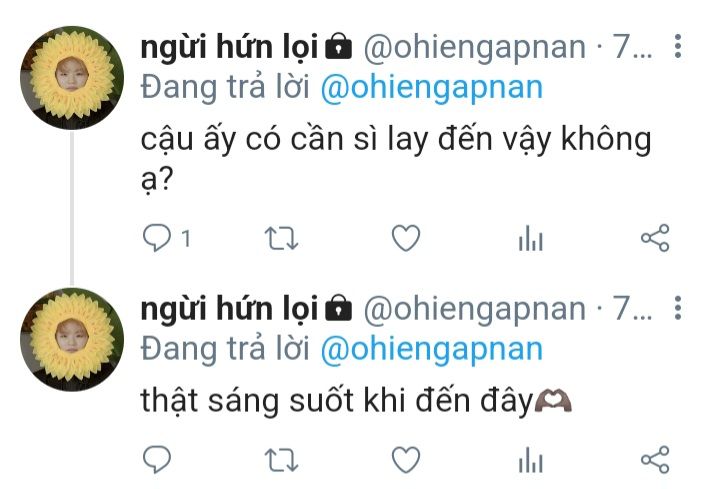This screenshot has height=489, width=720.
Task: Retweet the 'thật sáng suốt' tweet
Action: click(x=283, y=459)
